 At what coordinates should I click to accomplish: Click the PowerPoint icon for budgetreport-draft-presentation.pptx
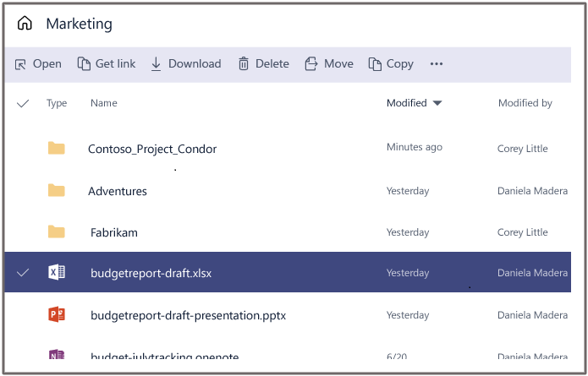click(x=57, y=315)
